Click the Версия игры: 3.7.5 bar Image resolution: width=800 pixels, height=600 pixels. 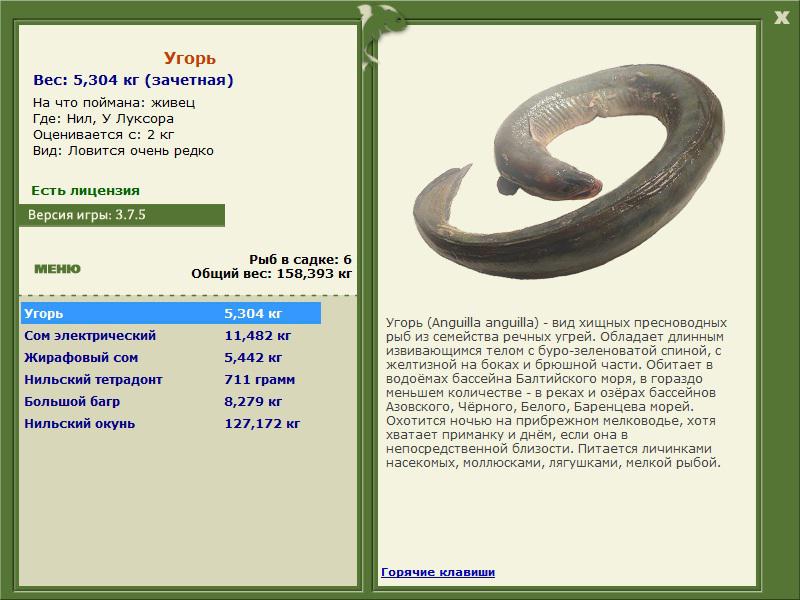point(121,215)
